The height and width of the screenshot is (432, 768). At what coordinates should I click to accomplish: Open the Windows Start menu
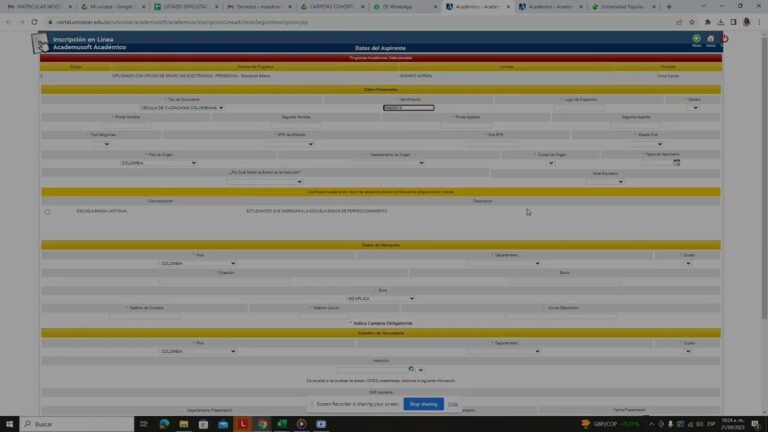pyautogui.click(x=9, y=424)
